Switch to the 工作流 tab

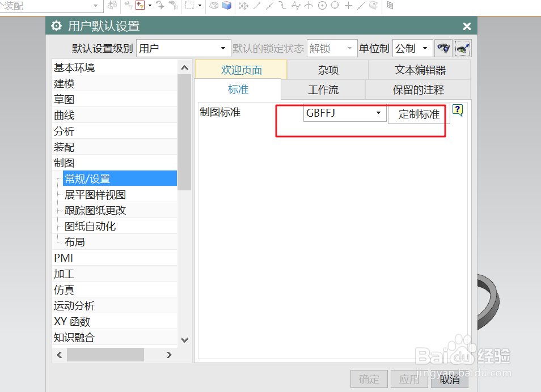tap(323, 90)
